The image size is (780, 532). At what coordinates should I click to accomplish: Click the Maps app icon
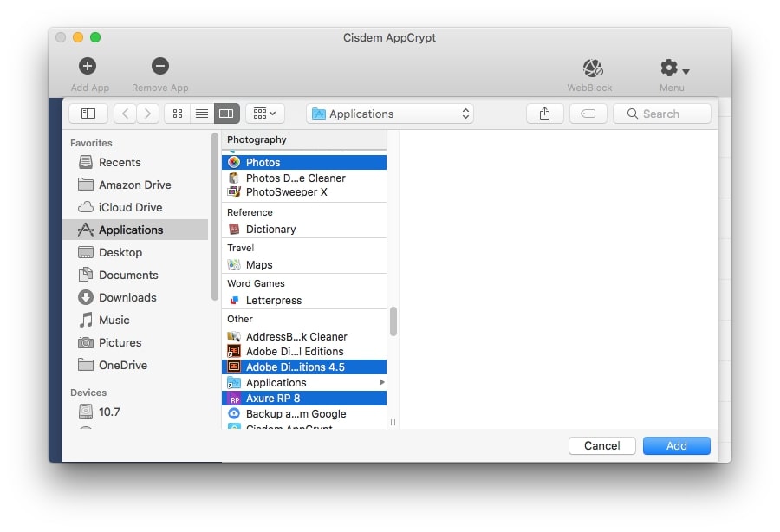[234, 265]
